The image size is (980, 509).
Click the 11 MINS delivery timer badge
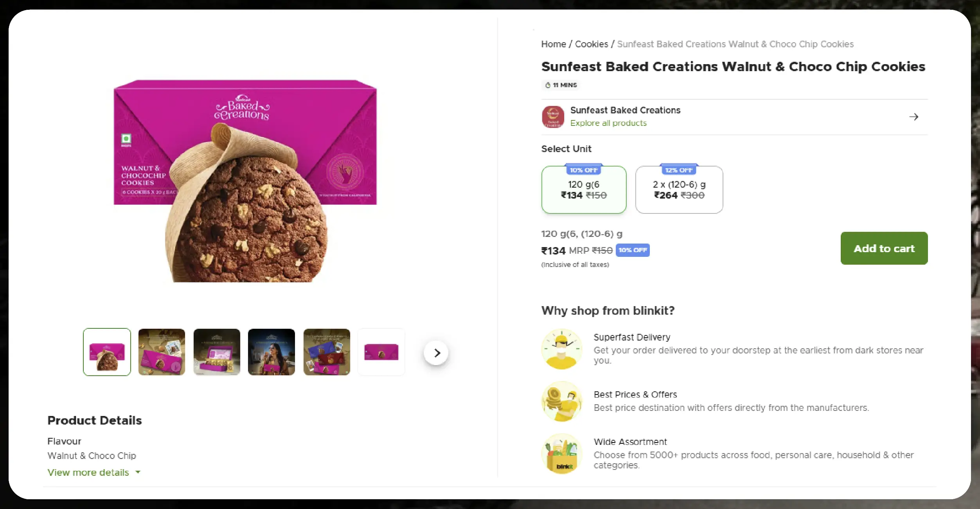(561, 85)
